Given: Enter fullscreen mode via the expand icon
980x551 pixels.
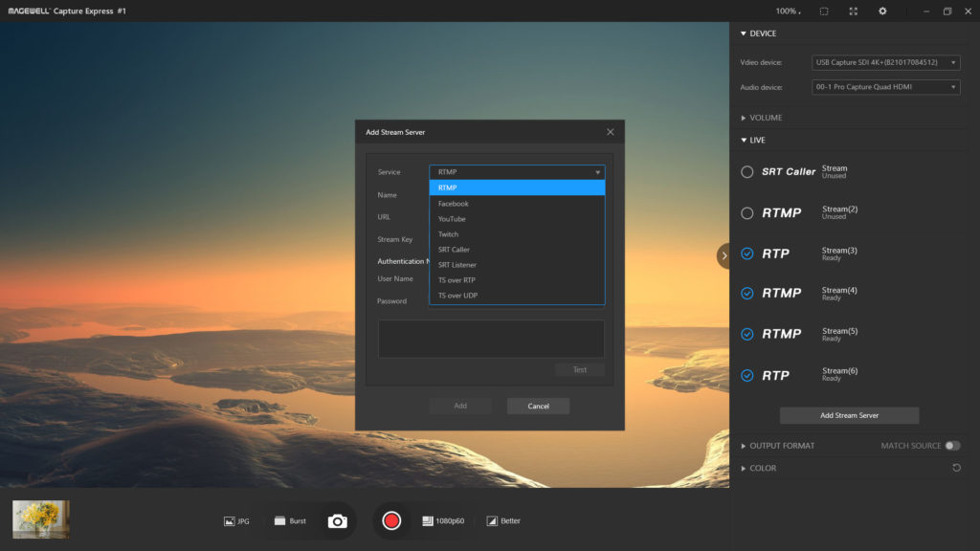Looking at the screenshot, I should (852, 11).
